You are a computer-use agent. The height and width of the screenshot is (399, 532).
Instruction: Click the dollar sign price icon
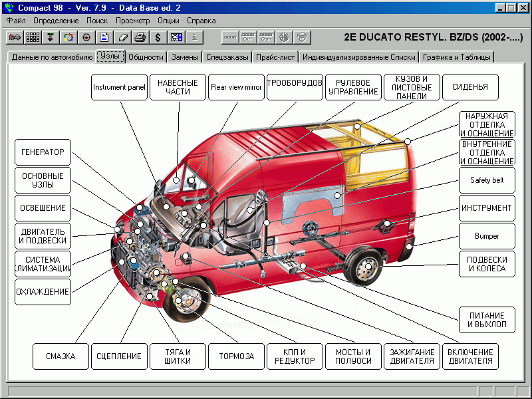coord(158,37)
